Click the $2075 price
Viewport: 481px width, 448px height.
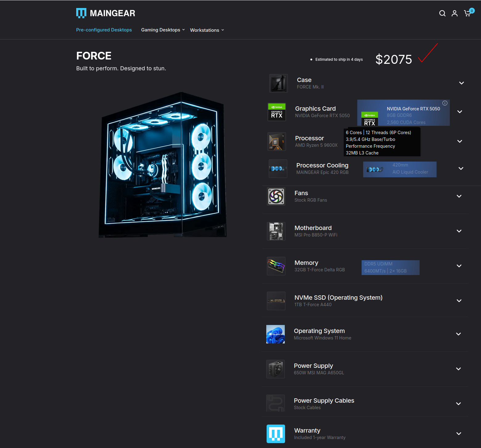tap(394, 60)
